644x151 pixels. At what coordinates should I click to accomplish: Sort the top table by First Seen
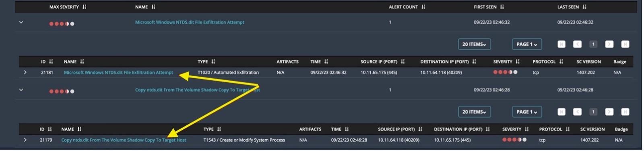tap(502, 7)
